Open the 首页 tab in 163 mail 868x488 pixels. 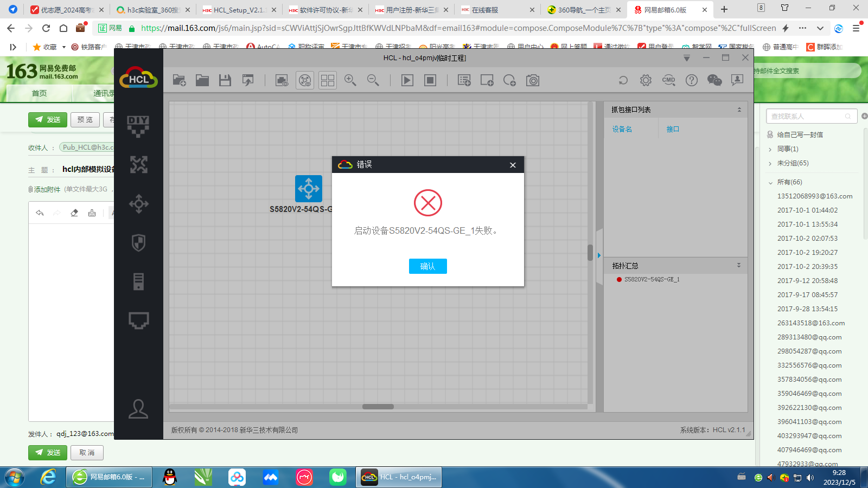pos(39,93)
